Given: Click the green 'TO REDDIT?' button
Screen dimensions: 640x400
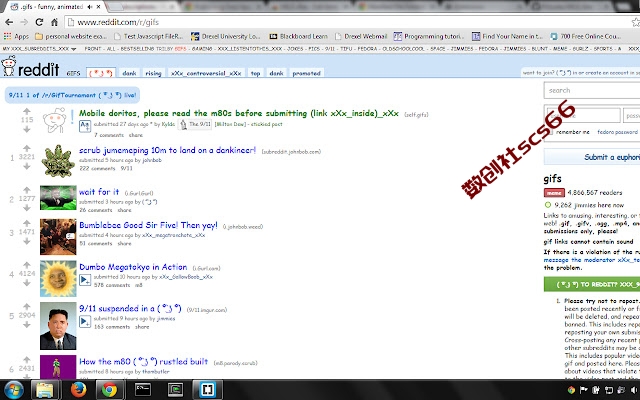Looking at the screenshot, I should [592, 284].
